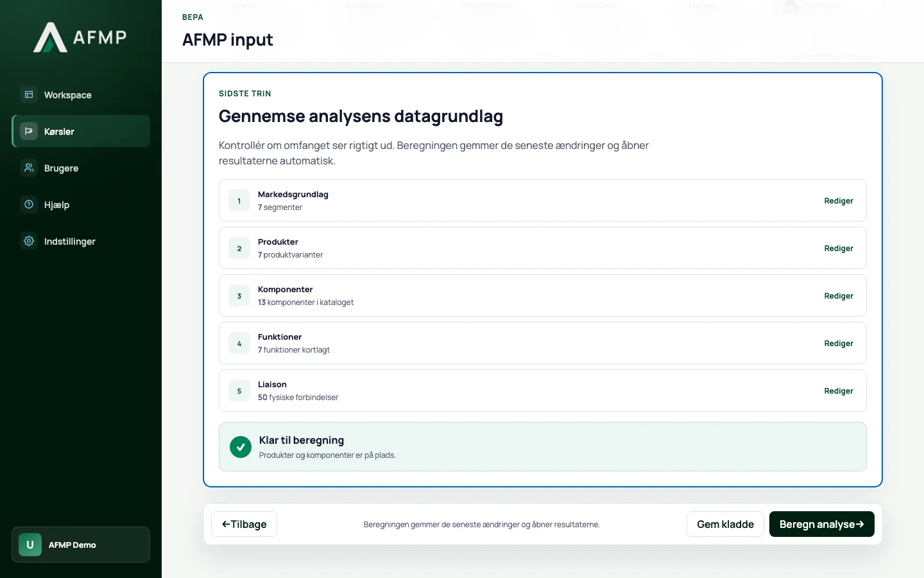The image size is (924, 578).
Task: Click step number 1 badge for Markedsgrundlag
Action: coord(239,200)
